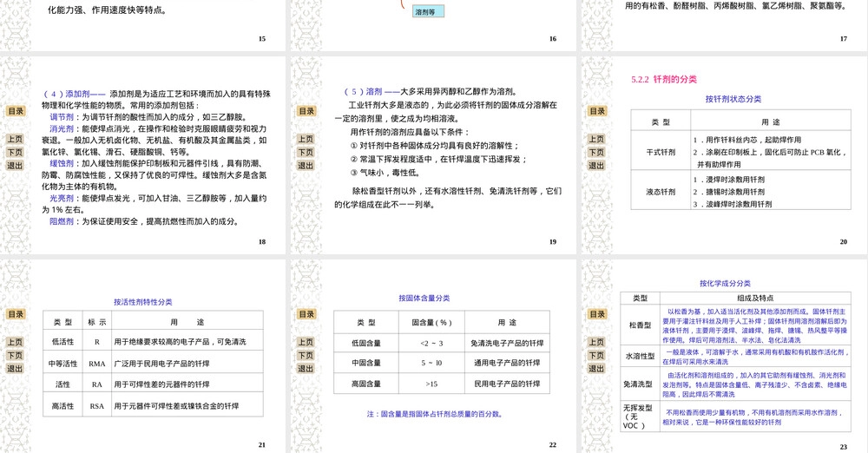The height and width of the screenshot is (453, 868).
Task: Click the 松香型 row label
Action: [x=640, y=325]
